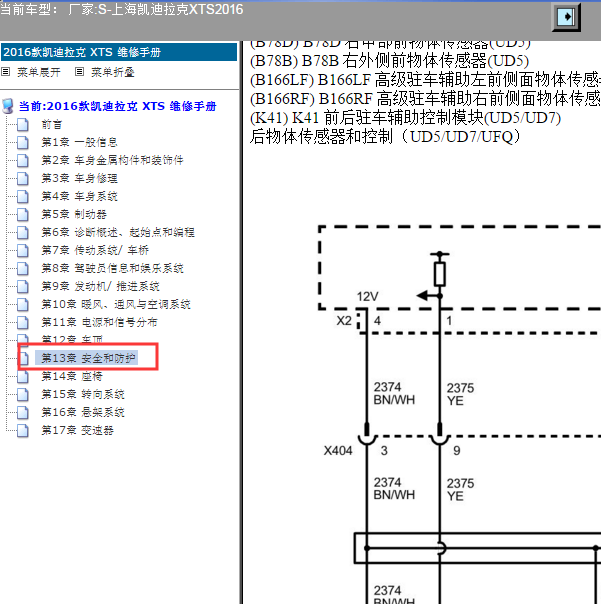The height and width of the screenshot is (604, 601).
Task: Click the page icon next to 第5章 制动器
Action: coord(23,215)
